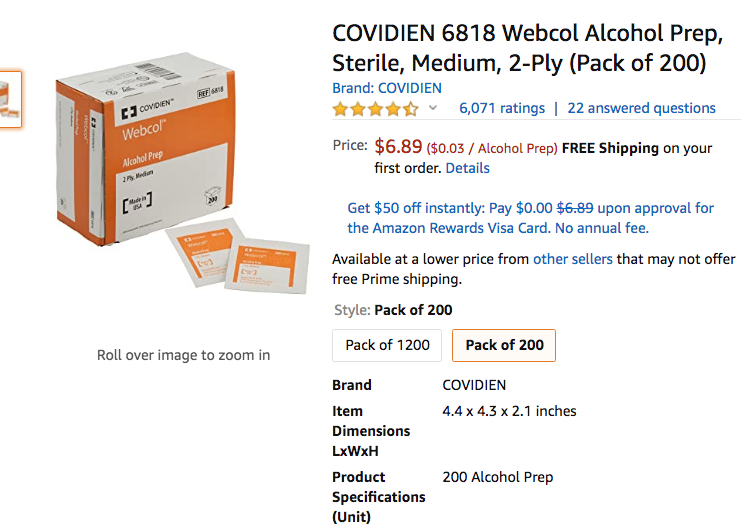Screen dimensions: 756x529
Task: View offers from other sellers
Action: (572, 259)
